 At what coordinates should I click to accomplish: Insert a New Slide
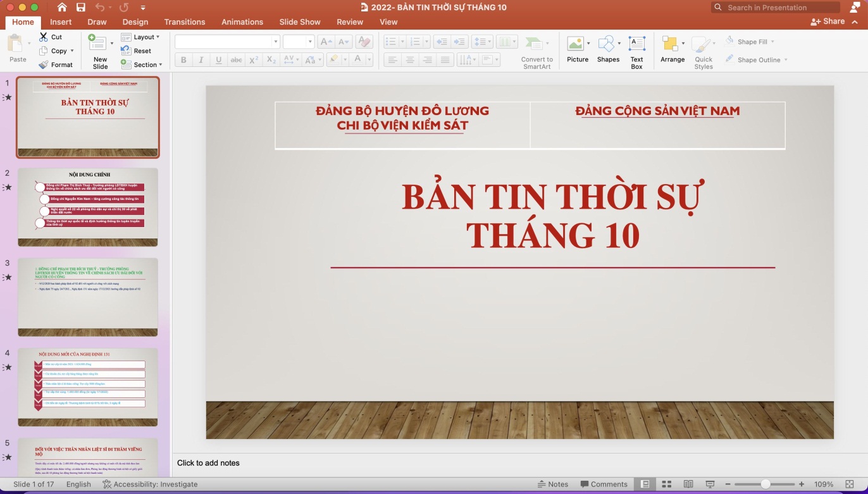(100, 52)
